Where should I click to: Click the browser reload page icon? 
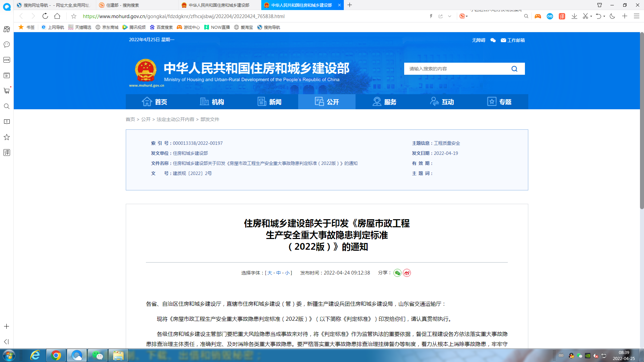coord(45,16)
